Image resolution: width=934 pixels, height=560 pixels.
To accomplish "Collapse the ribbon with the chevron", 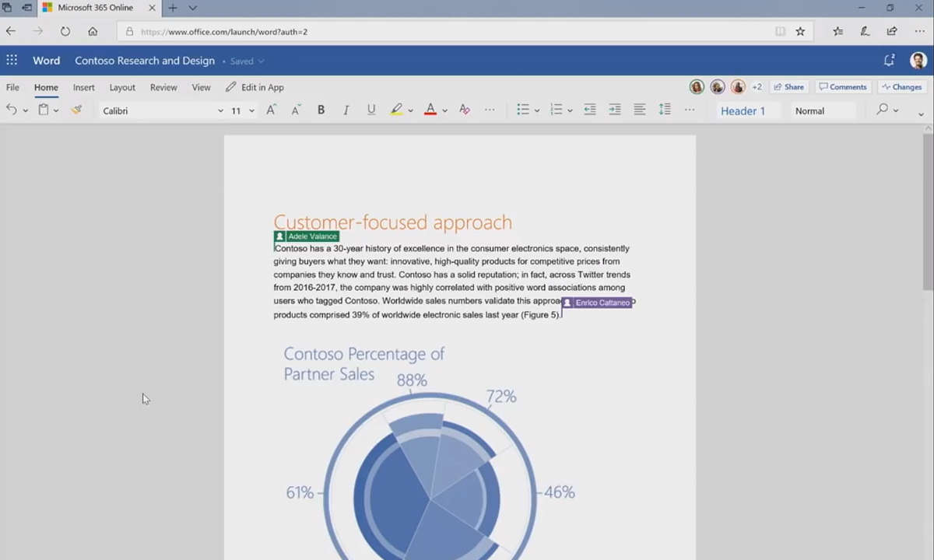I will (x=921, y=114).
